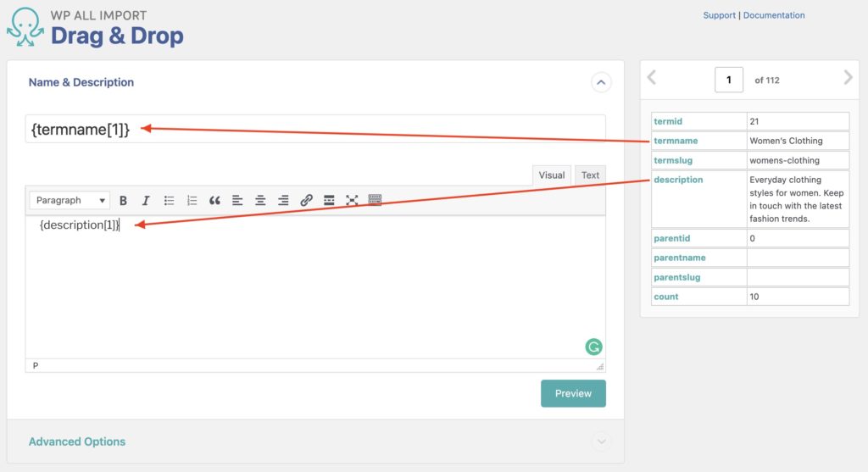
Task: Open the Paragraph format dropdown
Action: tap(70, 200)
